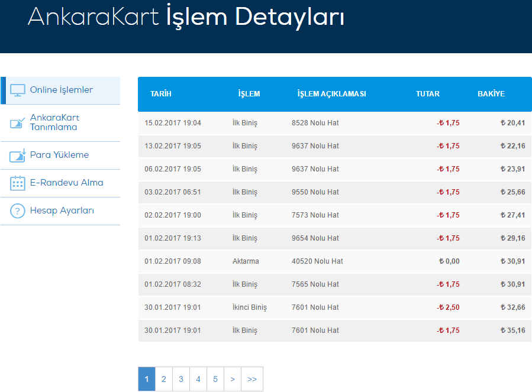Click the TUTAR column header
This screenshot has width=532, height=392.
point(428,94)
